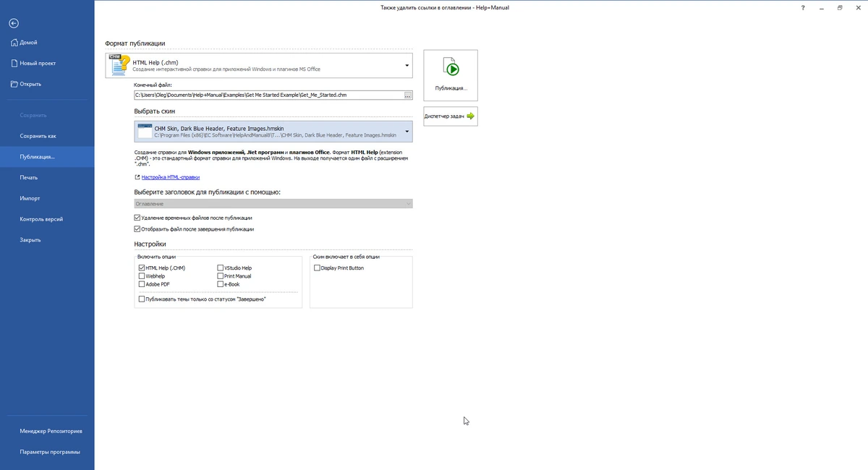Viewport: 868px width, 470px height.
Task: Choose Закрыть in sidebar
Action: pos(47,239)
